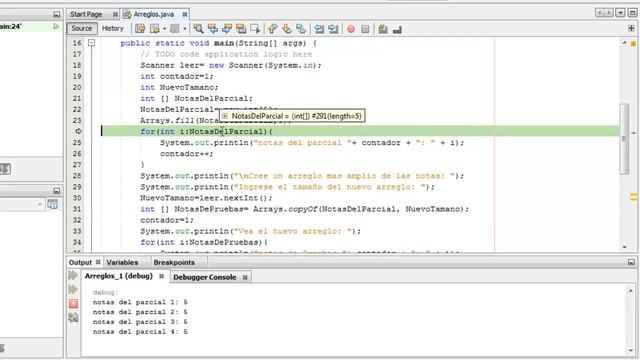Click output scrollbar up arrow
Viewport: 640px width, 360px height.
[x=631, y=290]
